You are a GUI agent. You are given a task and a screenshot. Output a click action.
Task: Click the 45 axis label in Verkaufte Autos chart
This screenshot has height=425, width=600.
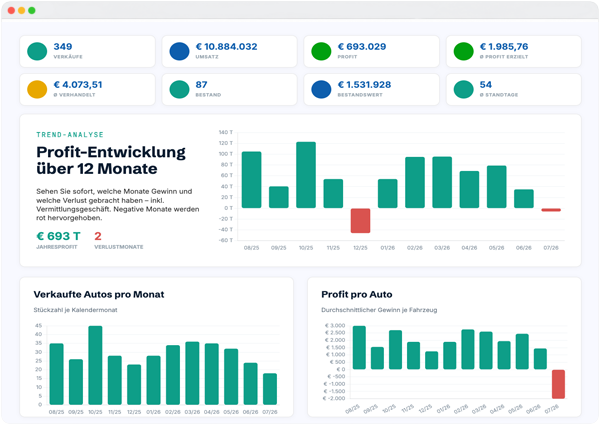click(39, 326)
